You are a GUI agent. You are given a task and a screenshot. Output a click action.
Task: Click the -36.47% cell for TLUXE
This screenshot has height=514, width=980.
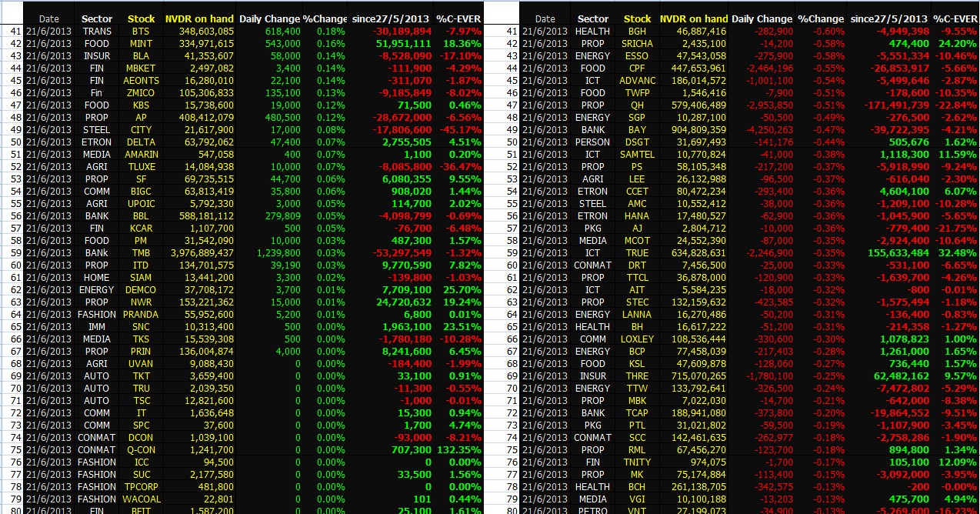click(460, 167)
